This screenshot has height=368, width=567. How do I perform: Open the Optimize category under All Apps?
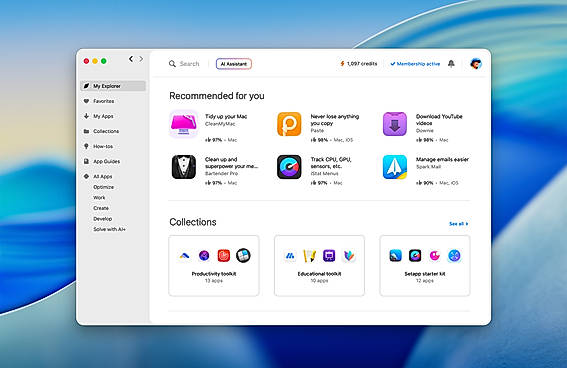coord(103,187)
